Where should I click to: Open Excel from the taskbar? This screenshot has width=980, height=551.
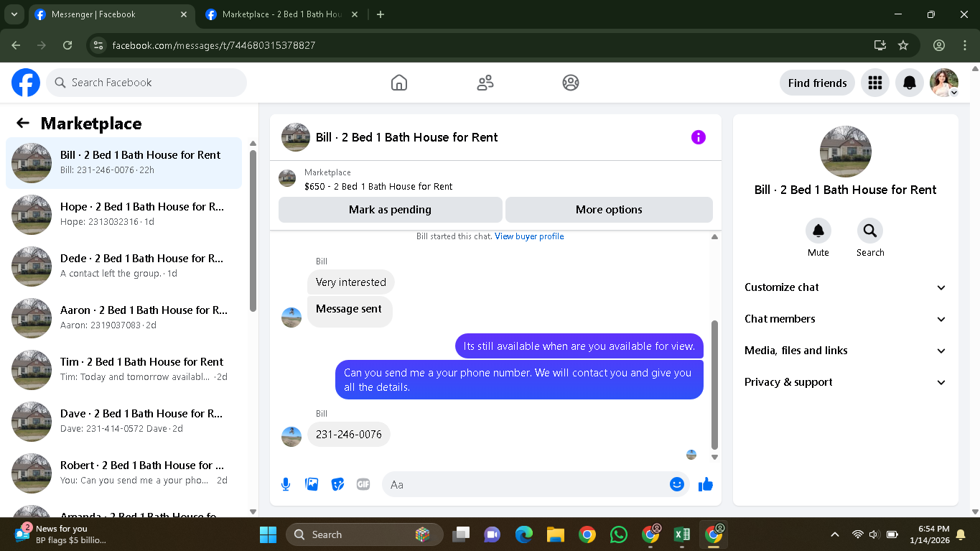pyautogui.click(x=682, y=534)
